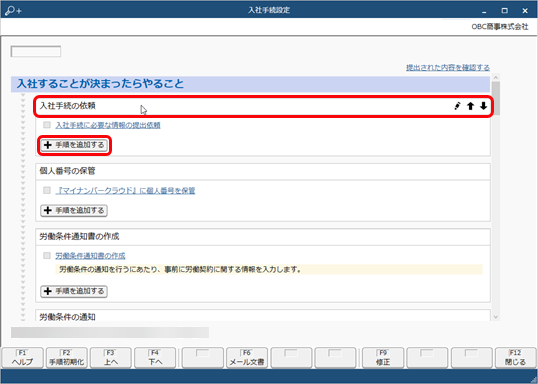Screen dimensions: 538x384
Task: Select the 入社手続の依頼 section header
Action: 263,106
